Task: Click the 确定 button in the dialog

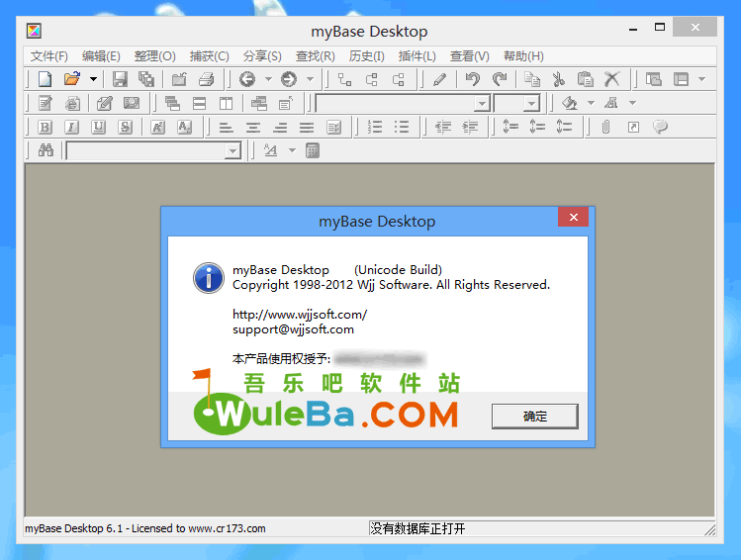Action: point(534,417)
